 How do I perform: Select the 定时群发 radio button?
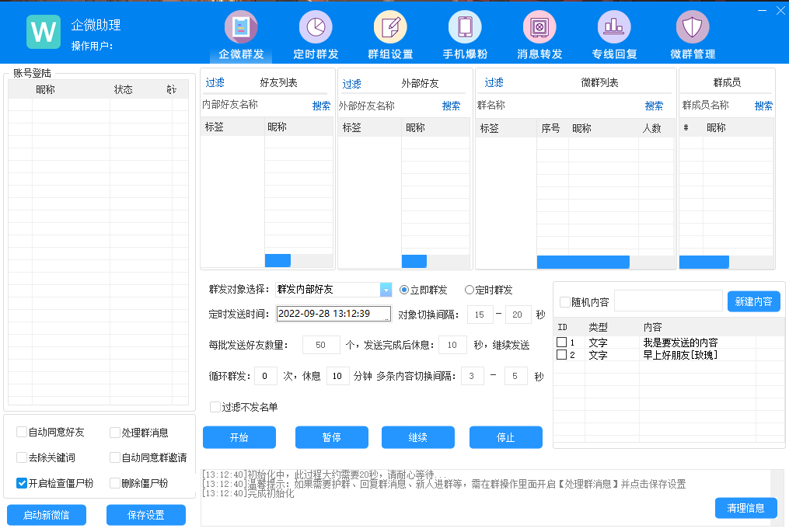pos(470,290)
